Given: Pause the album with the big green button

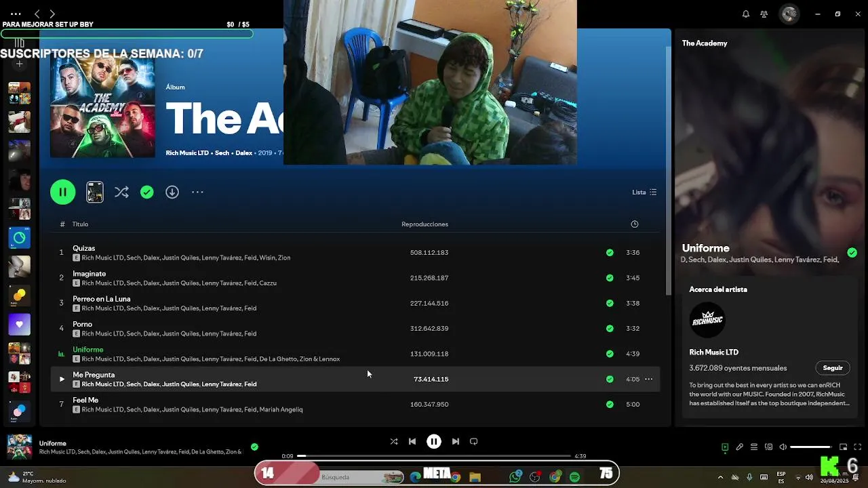Looking at the screenshot, I should [x=62, y=192].
